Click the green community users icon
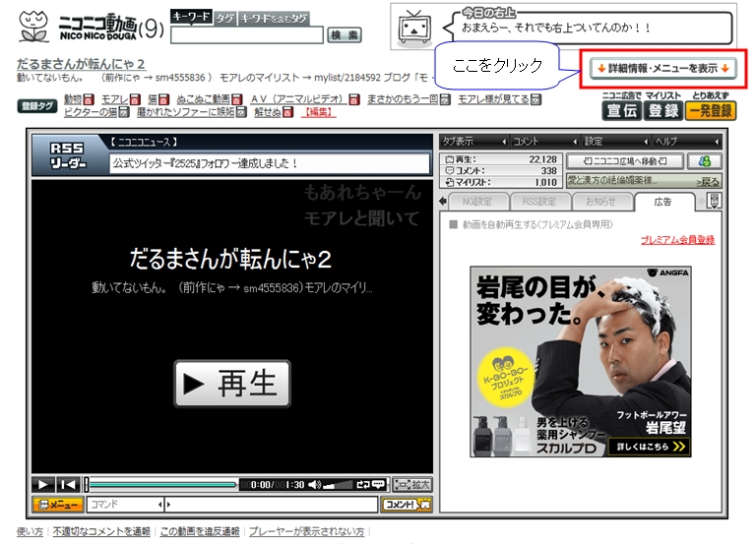This screenshot has height=544, width=756. click(705, 161)
